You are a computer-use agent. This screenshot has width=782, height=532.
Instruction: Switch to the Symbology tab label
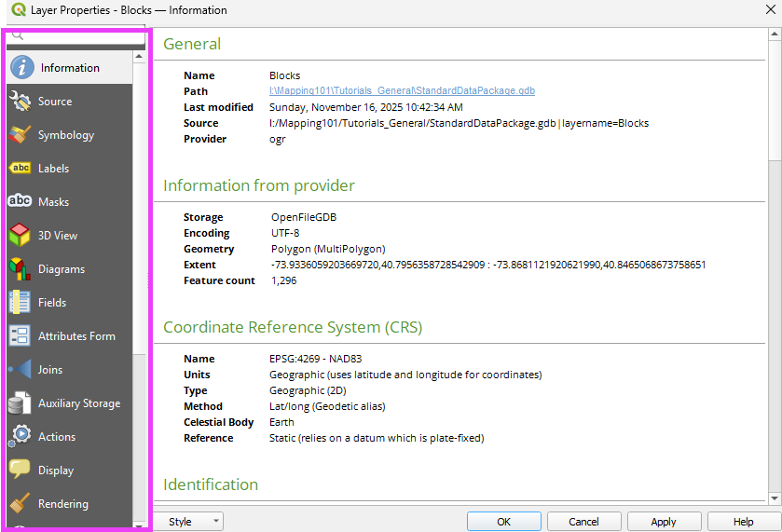(x=66, y=135)
